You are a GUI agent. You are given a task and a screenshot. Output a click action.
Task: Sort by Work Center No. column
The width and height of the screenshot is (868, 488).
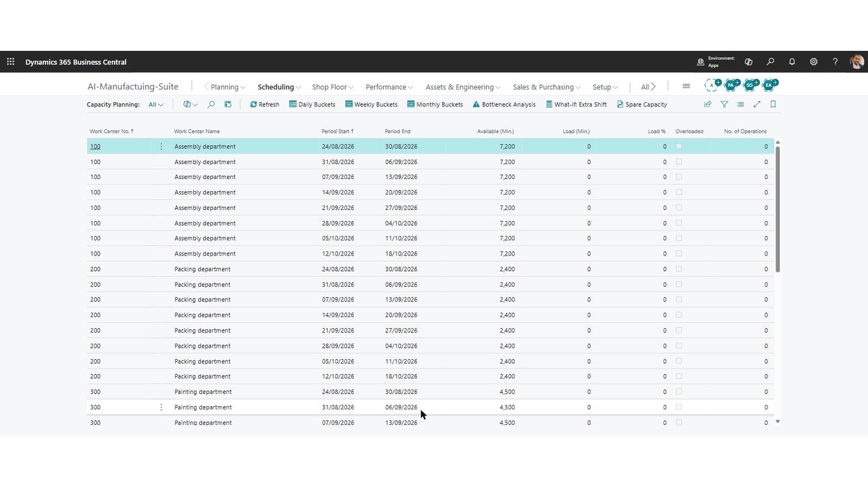tap(112, 131)
